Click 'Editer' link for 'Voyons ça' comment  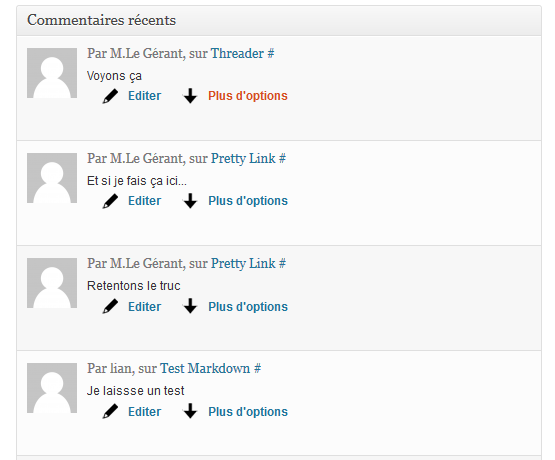pyautogui.click(x=144, y=96)
